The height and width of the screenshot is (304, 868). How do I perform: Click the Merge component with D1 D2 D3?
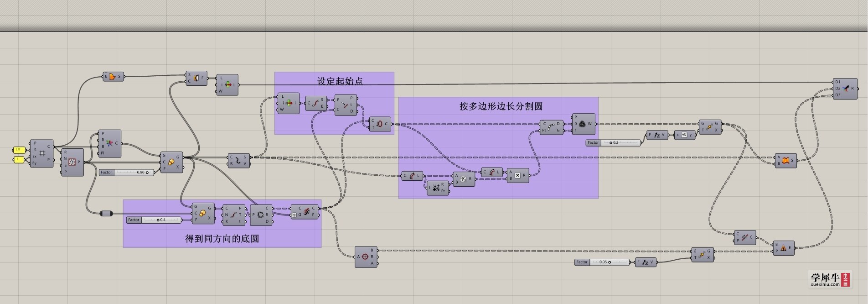click(846, 89)
